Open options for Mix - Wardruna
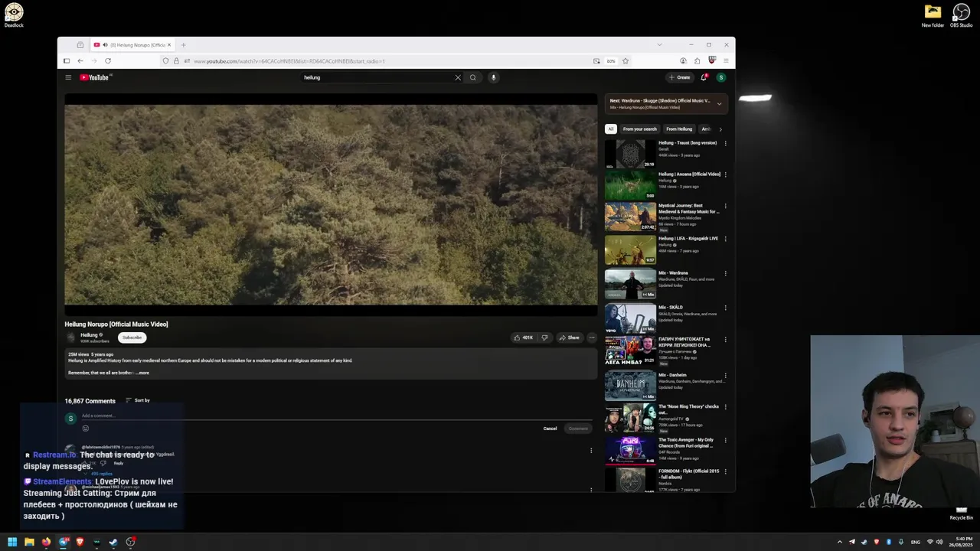Viewport: 980px width, 551px height. [726, 273]
